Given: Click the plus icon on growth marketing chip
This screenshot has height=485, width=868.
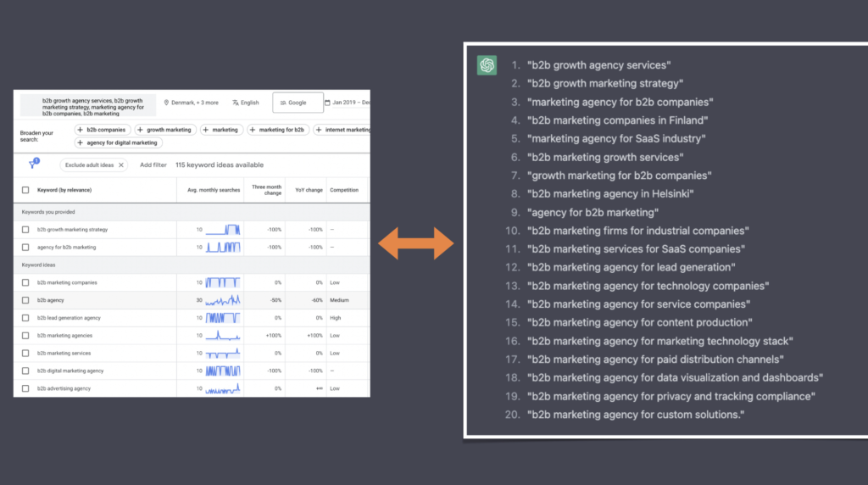Looking at the screenshot, I should point(140,130).
